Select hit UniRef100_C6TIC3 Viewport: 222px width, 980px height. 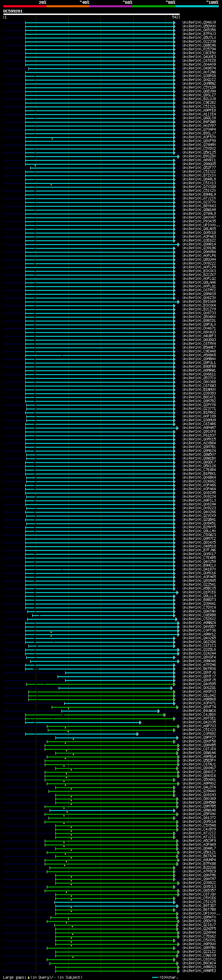199,646
